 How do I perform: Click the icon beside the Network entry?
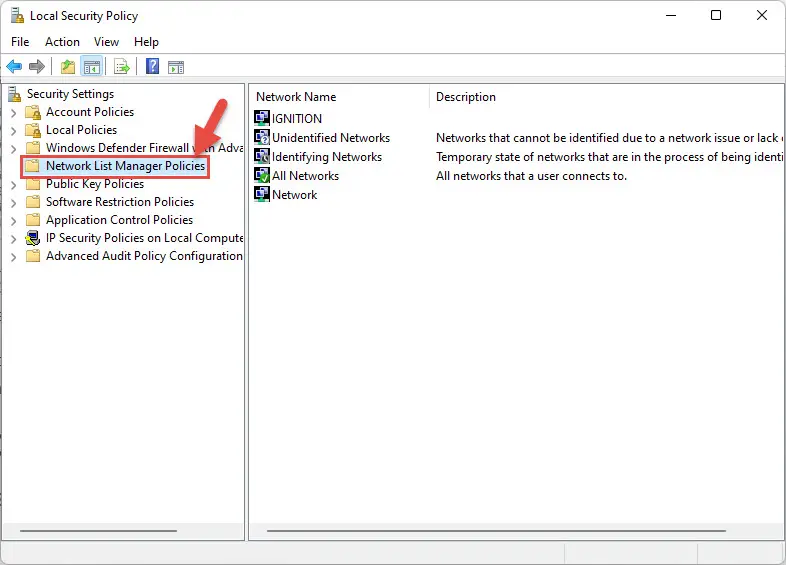[262, 195]
